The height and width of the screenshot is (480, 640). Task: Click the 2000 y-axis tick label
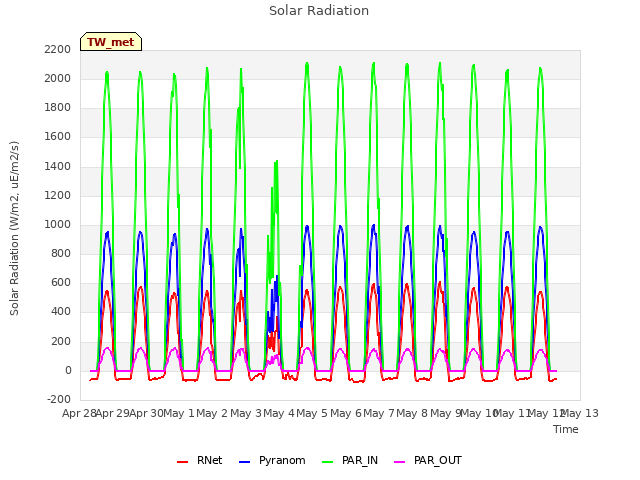58,78
